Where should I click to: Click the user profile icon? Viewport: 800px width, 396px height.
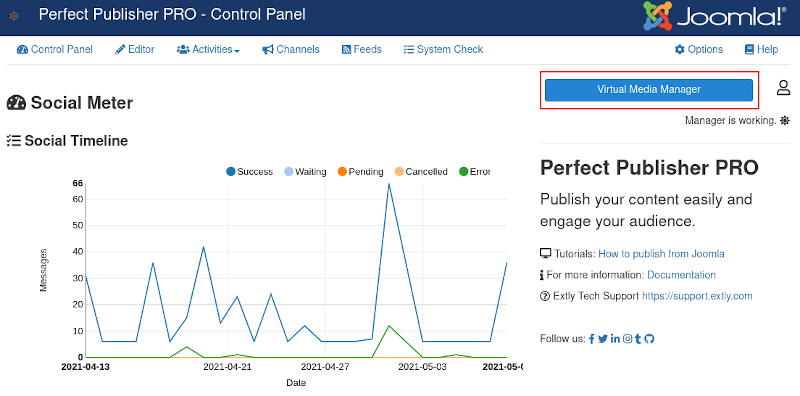(x=783, y=88)
